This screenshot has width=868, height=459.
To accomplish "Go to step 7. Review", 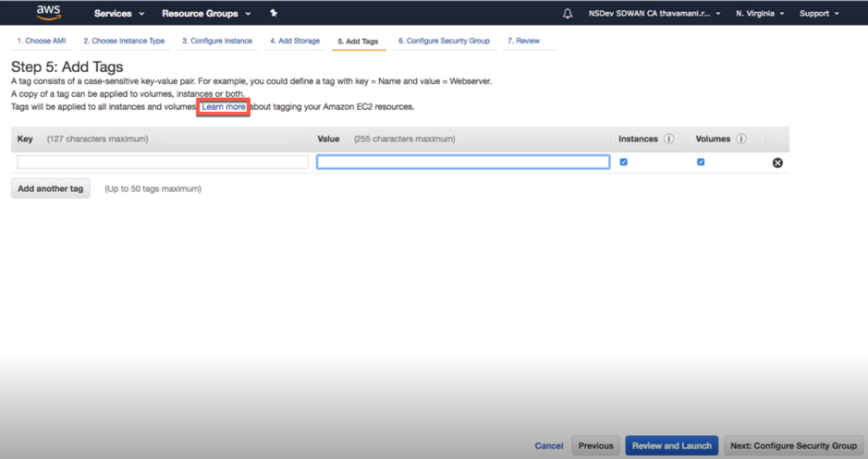I will pos(524,41).
